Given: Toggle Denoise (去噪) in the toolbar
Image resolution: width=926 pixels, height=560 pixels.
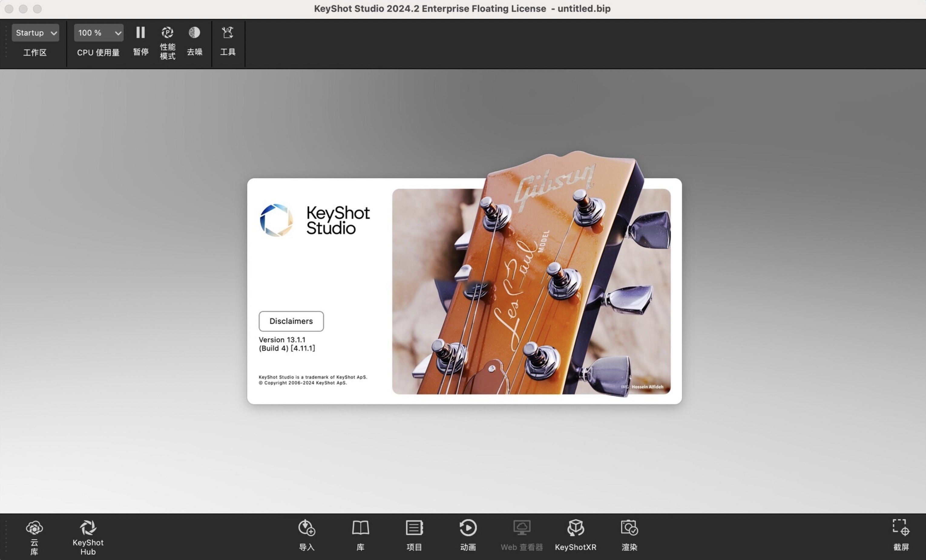Looking at the screenshot, I should click(194, 33).
